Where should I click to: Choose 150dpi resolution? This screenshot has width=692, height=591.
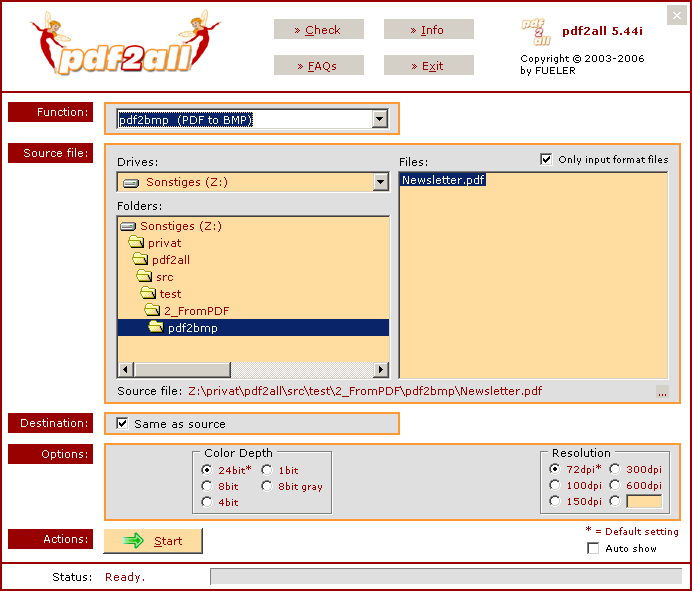[555, 501]
